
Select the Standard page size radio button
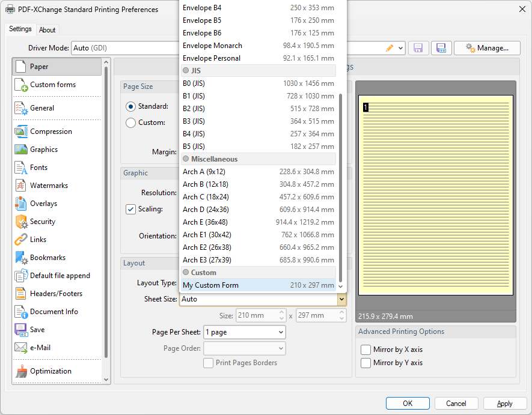(130, 106)
